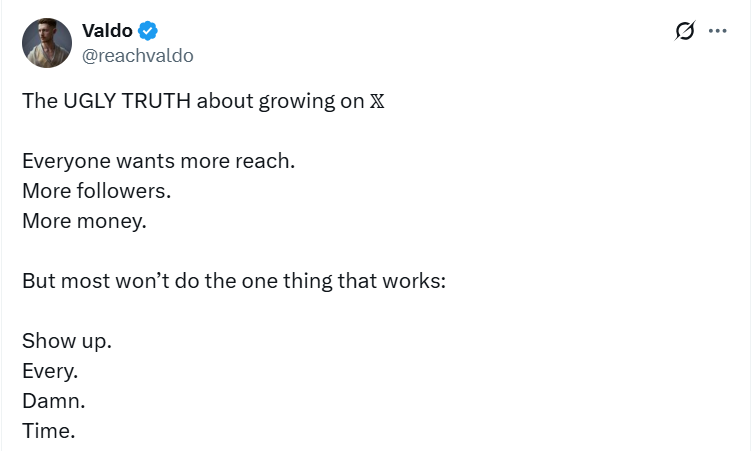
Task: Click the word 'Everyone' in the tweet body
Action: click(62, 161)
